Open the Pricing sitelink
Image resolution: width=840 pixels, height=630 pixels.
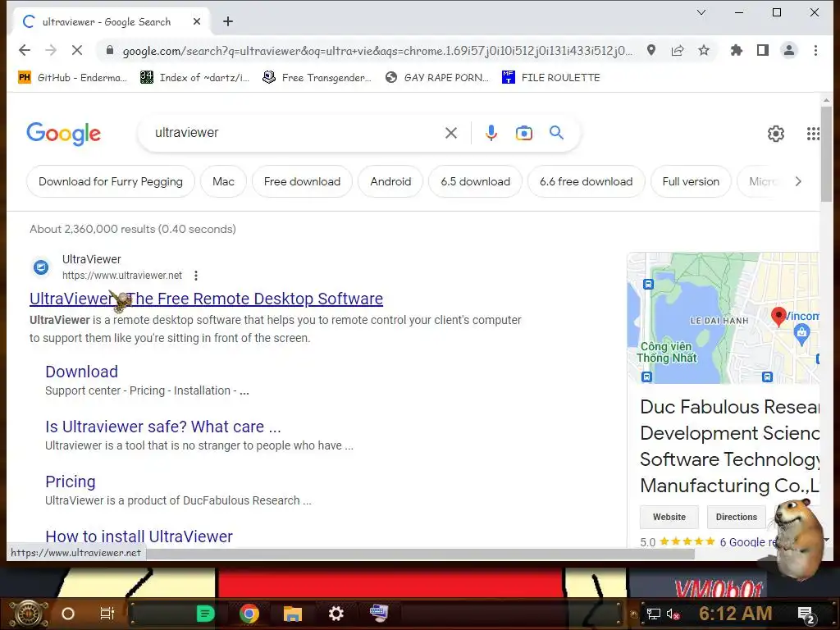(71, 482)
